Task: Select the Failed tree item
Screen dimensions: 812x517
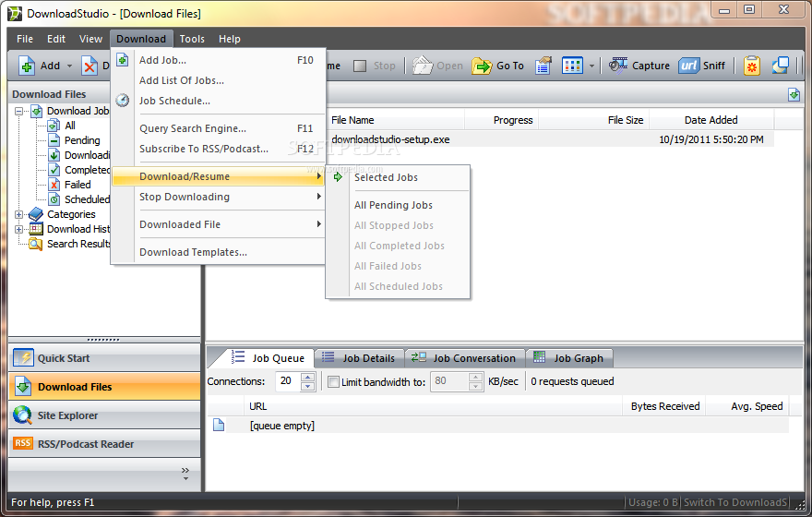Action: (x=78, y=185)
